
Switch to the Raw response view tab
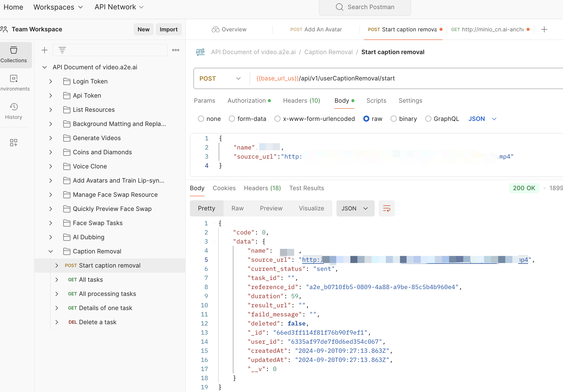(237, 208)
